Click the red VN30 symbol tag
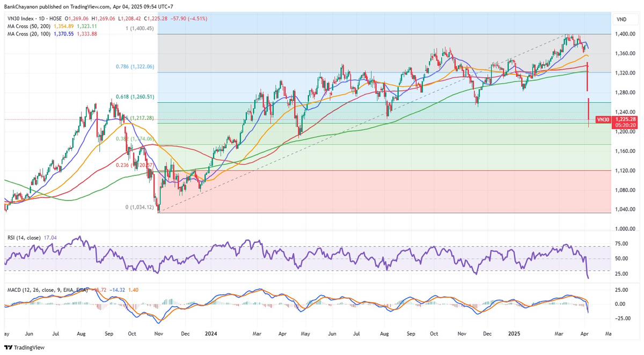This screenshot has width=644, height=355. click(603, 120)
